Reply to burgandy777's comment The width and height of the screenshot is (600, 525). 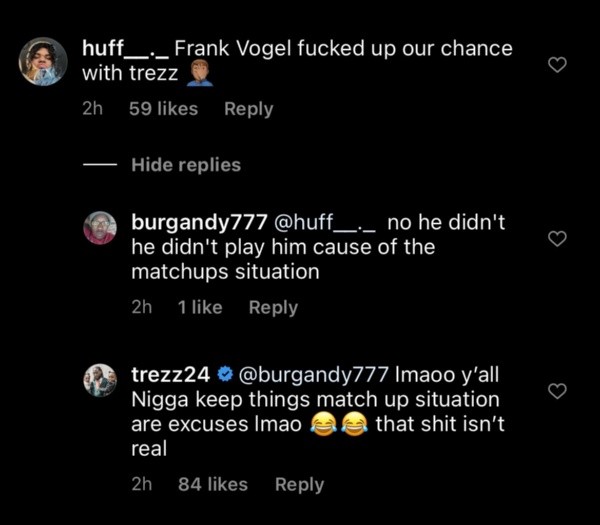click(x=273, y=308)
